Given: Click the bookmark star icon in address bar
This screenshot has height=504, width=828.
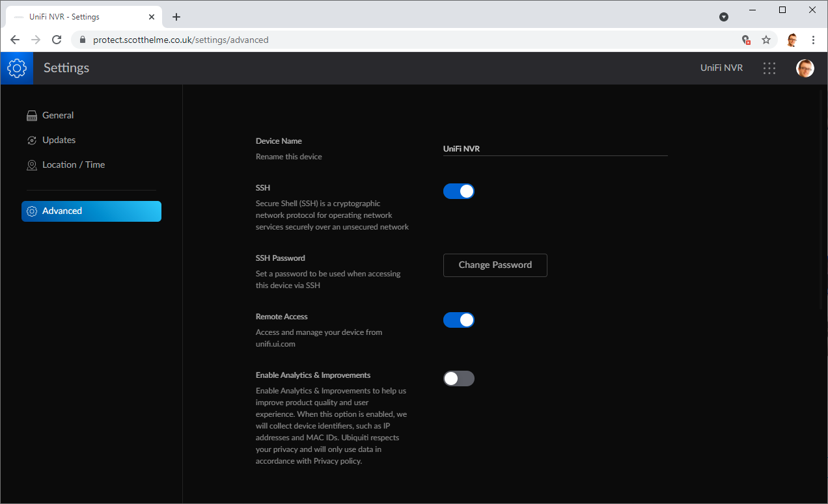Looking at the screenshot, I should (x=766, y=40).
